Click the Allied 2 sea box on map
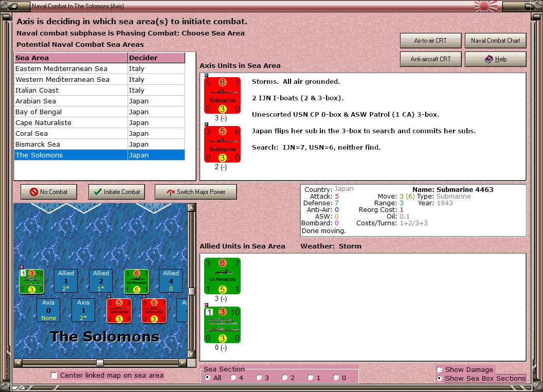543x392 pixels. pos(101,281)
